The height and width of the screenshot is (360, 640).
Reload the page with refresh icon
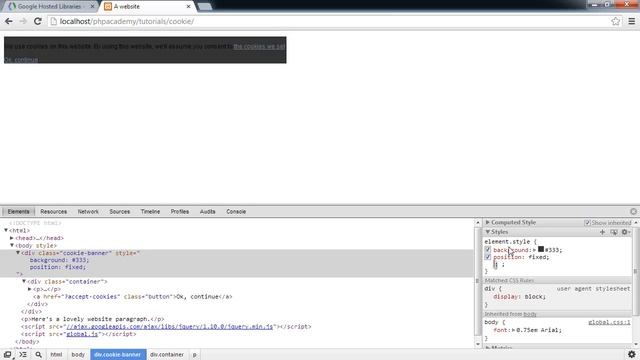(38, 21)
